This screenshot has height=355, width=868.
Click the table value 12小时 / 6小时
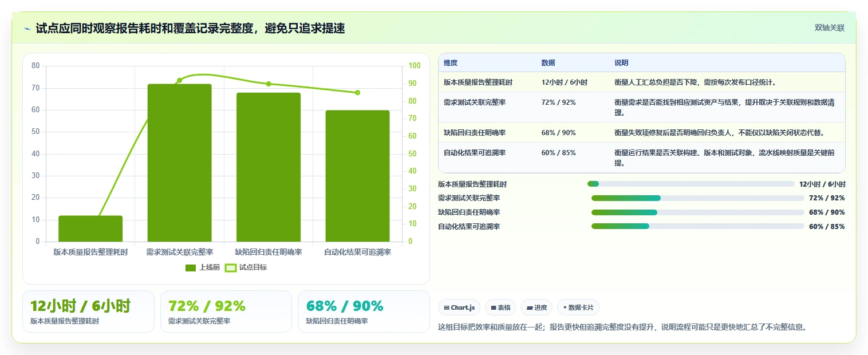(564, 82)
